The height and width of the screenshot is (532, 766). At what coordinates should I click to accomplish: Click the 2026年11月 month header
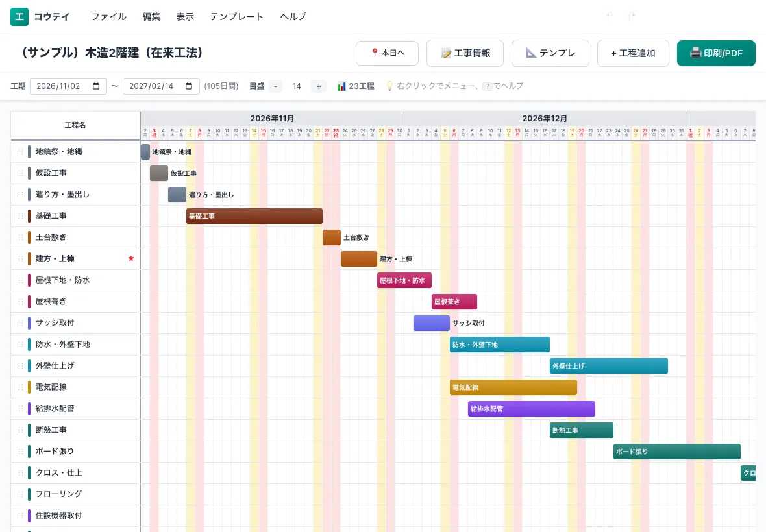[272, 119]
